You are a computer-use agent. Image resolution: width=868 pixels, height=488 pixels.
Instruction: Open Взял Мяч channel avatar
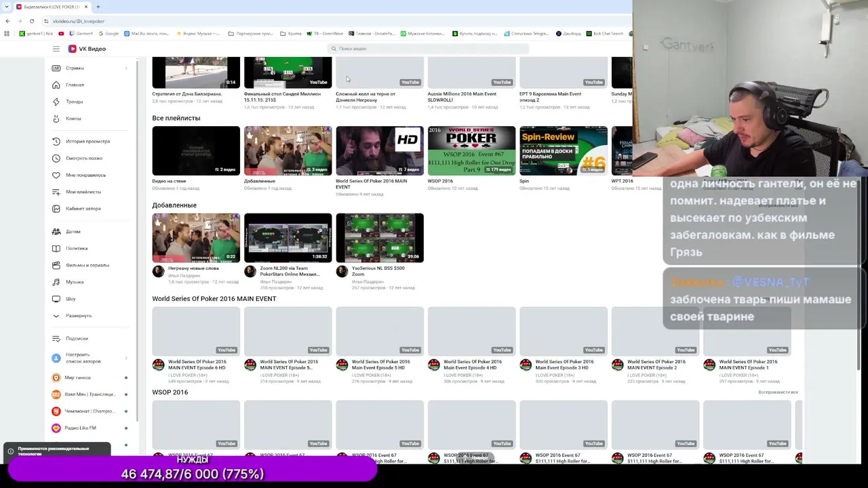pos(56,394)
